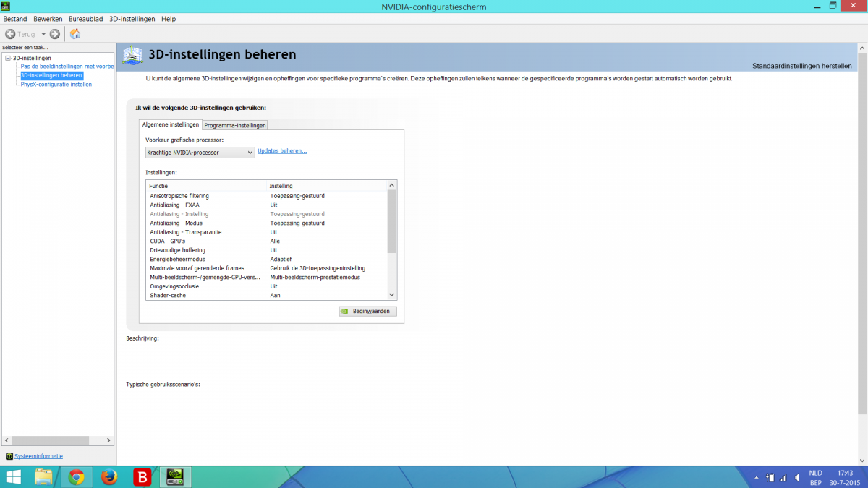Select the Omgevingsocclusie row
The width and height of the screenshot is (868, 488).
[266, 286]
